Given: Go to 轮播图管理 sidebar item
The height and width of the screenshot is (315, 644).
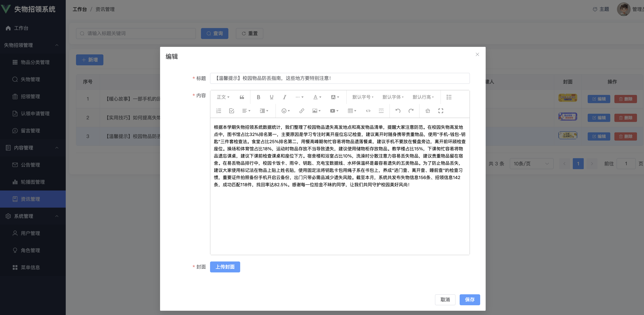Looking at the screenshot, I should pos(33,182).
